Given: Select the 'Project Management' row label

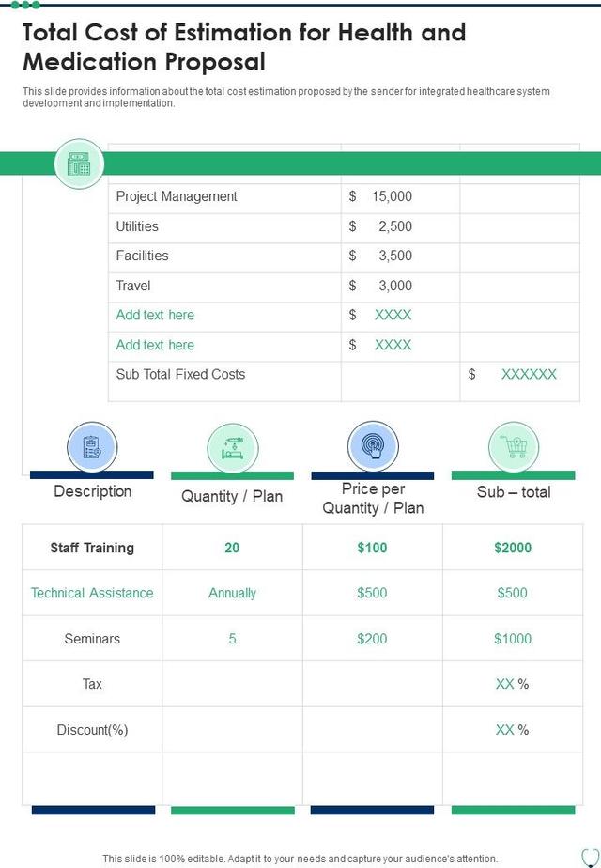Looking at the screenshot, I should tap(177, 196).
